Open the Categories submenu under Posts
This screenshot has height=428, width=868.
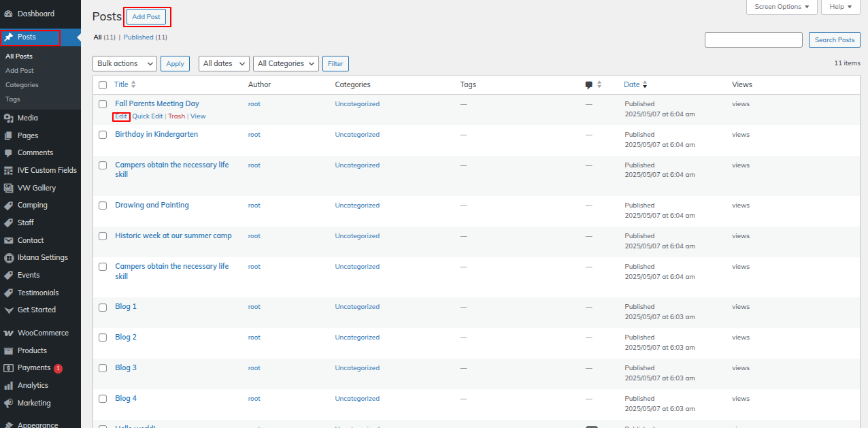(x=22, y=85)
